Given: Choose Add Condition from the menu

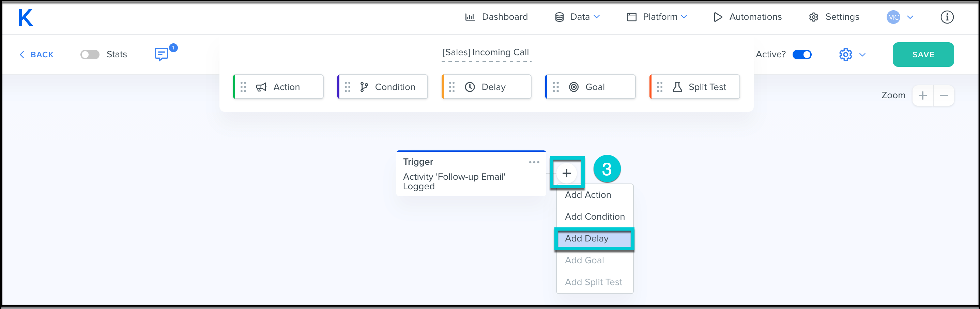Looking at the screenshot, I should coord(594,217).
